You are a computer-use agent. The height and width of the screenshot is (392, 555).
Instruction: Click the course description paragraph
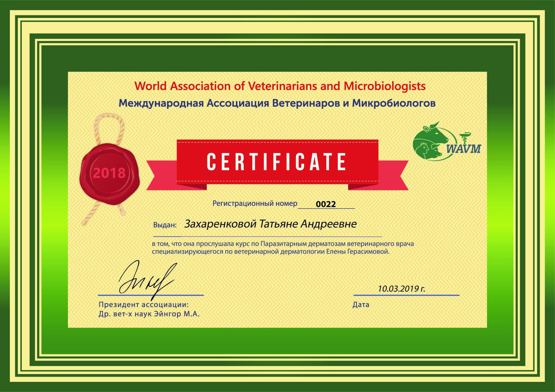pos(283,248)
